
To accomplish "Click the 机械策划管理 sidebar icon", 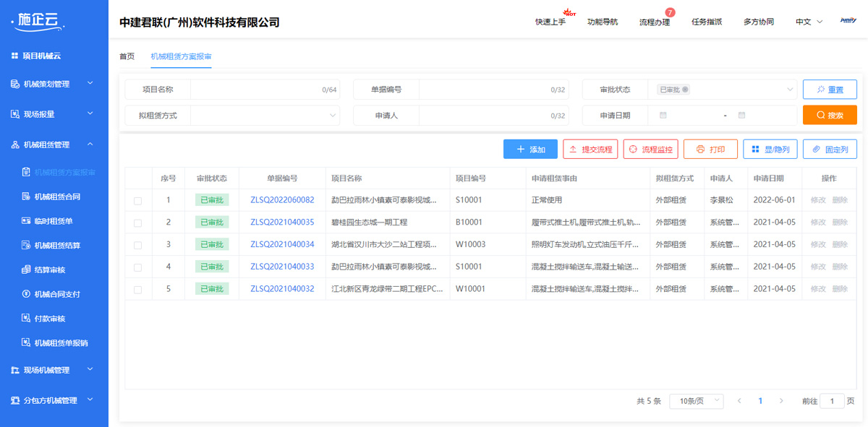I will [14, 84].
